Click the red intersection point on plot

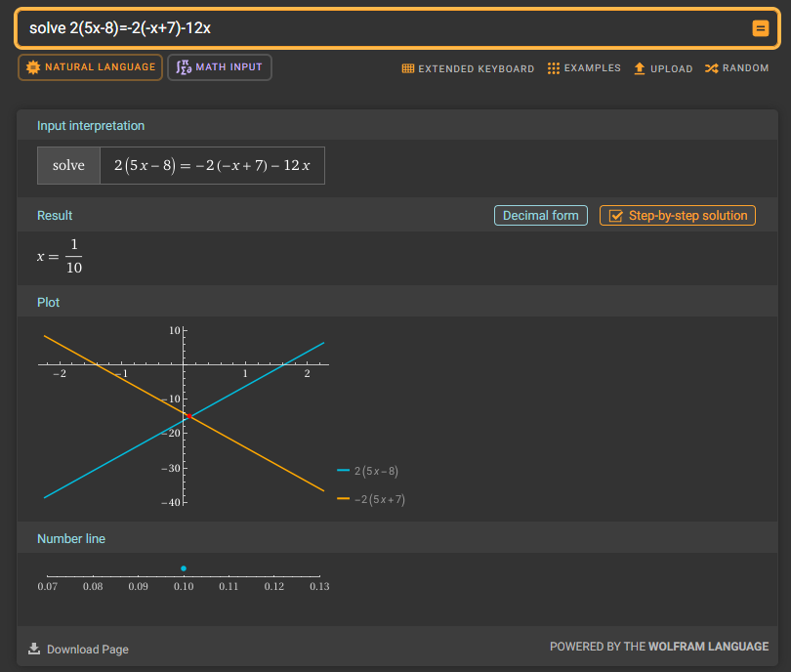(187, 415)
